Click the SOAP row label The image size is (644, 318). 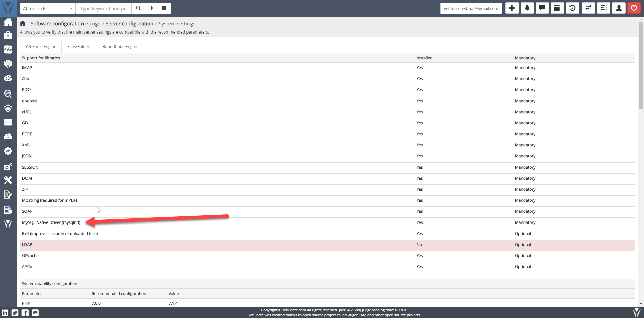click(x=27, y=211)
